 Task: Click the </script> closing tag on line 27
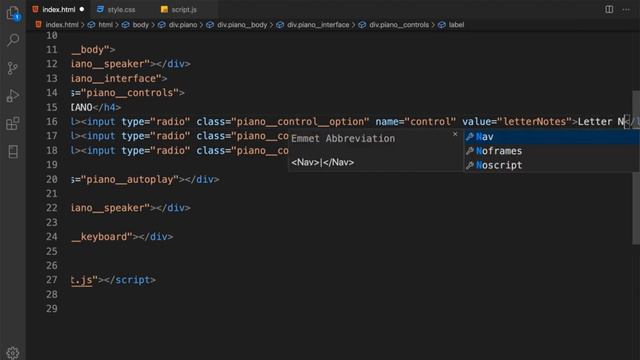click(130, 280)
